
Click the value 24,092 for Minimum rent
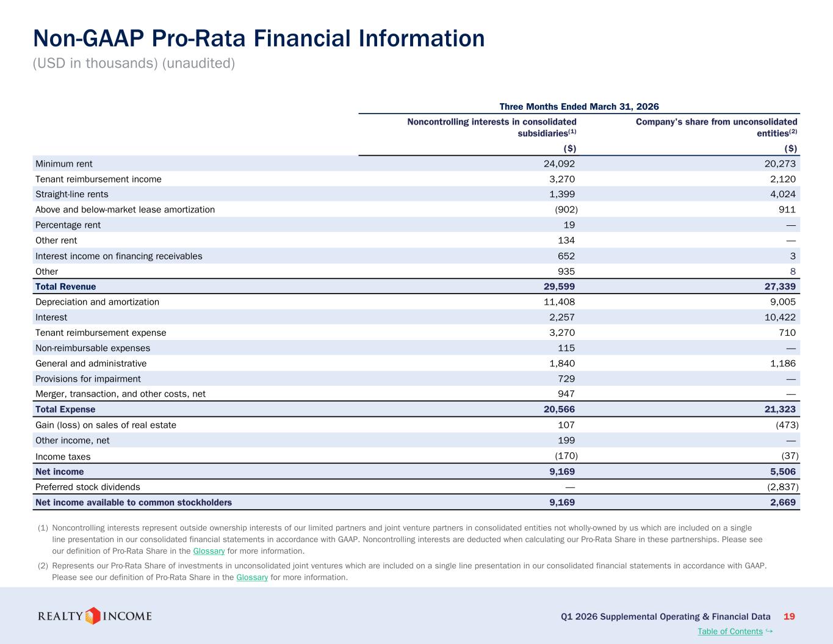coord(559,164)
